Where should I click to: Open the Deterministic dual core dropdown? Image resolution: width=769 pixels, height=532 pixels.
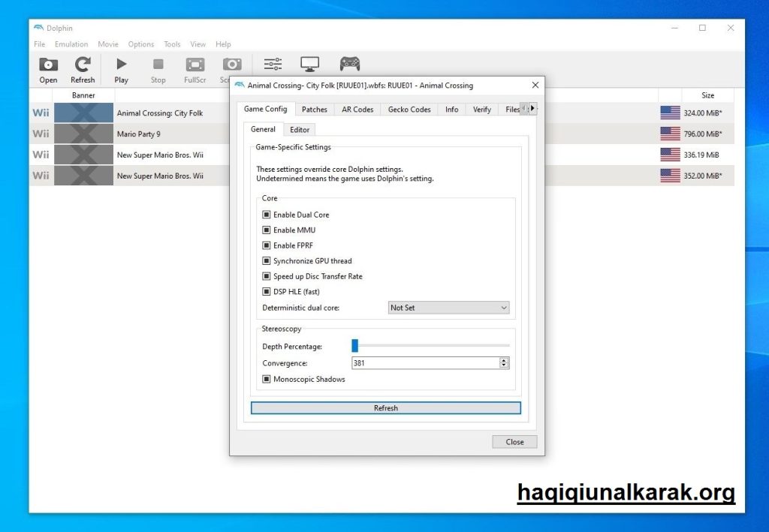pyautogui.click(x=448, y=308)
